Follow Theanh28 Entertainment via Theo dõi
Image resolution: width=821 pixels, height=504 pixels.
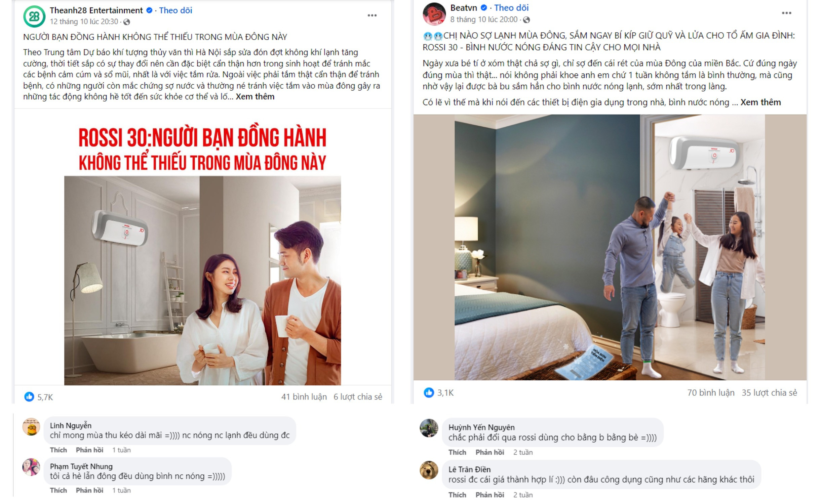[x=175, y=10]
